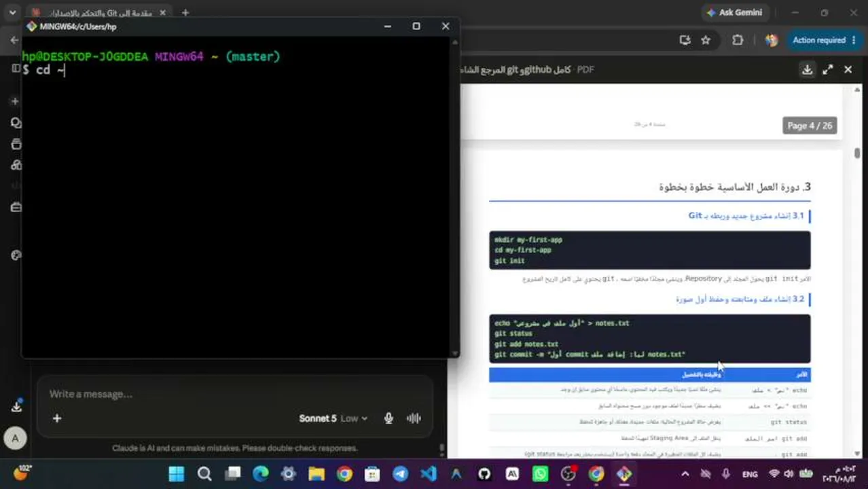Click the palette icon in Claude sidebar
The image size is (868, 489).
tap(16, 255)
